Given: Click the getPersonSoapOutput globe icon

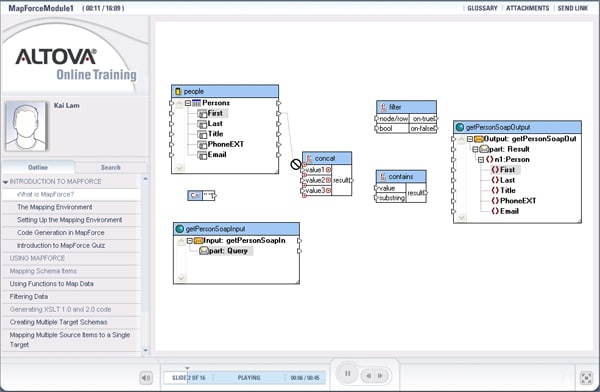Looking at the screenshot, I should point(460,127).
